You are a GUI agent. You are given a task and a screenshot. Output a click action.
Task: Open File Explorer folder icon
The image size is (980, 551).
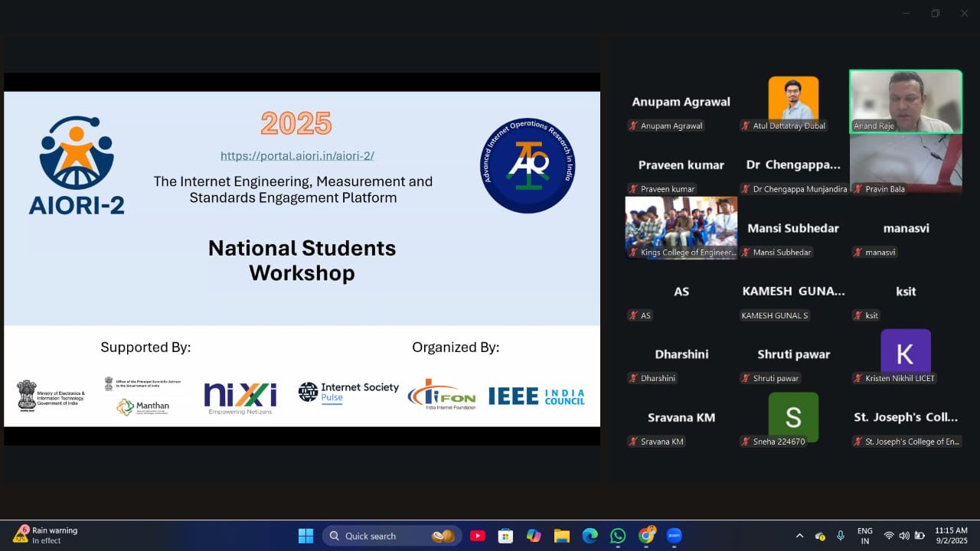coord(562,536)
